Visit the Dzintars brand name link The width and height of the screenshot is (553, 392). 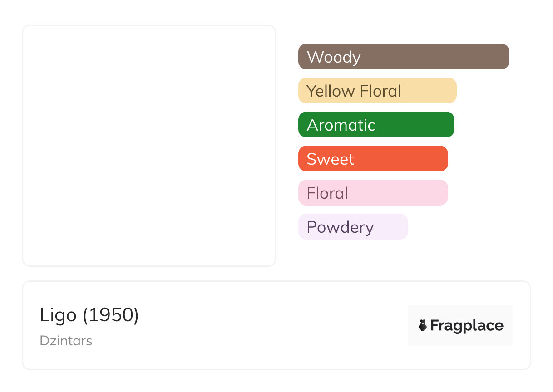(66, 341)
